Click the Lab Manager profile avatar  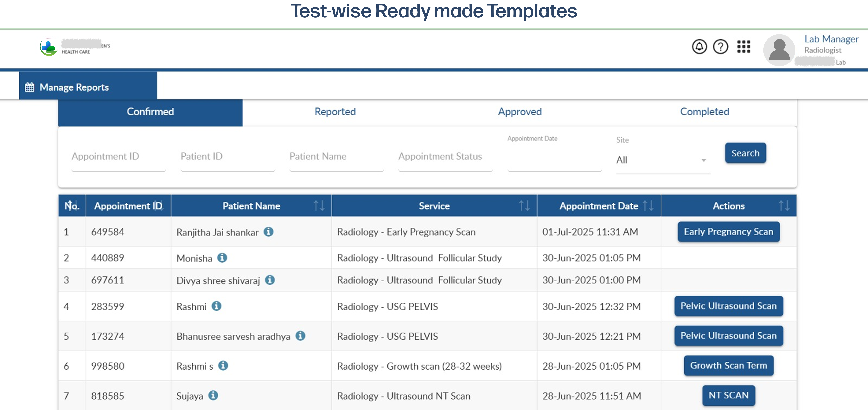click(779, 50)
